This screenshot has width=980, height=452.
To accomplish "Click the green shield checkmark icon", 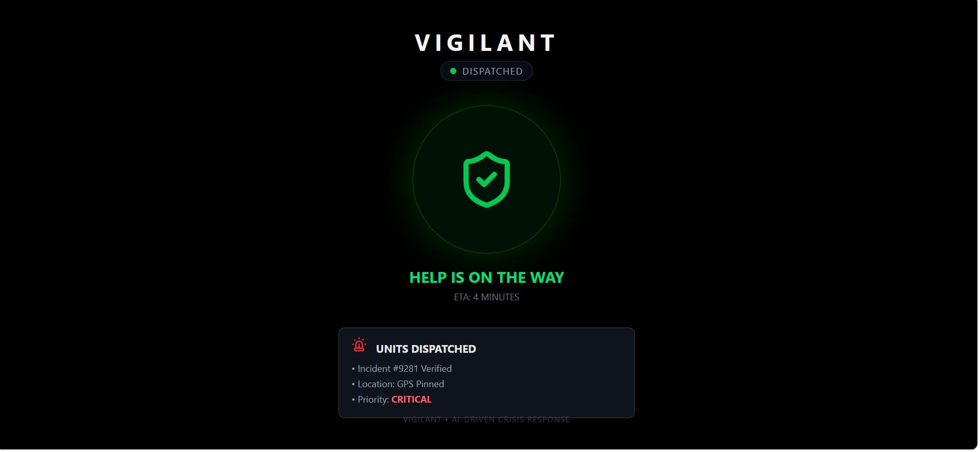I will pos(486,179).
